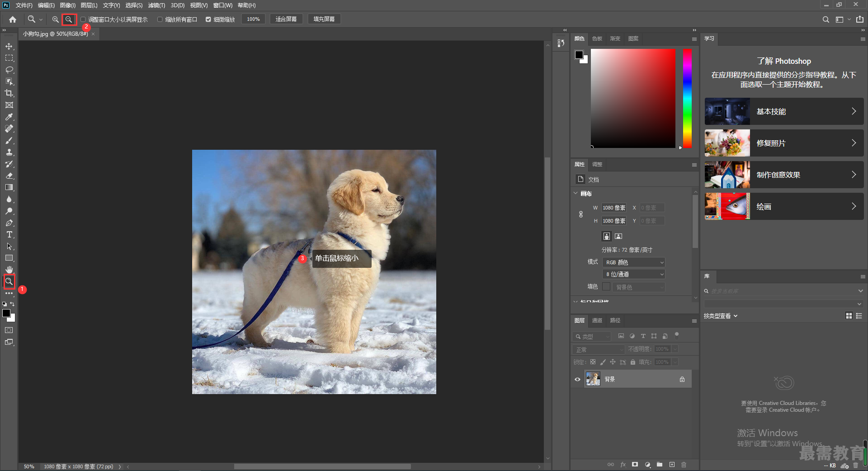Click the zoom out magnifier option
The image size is (868, 471).
(69, 19)
